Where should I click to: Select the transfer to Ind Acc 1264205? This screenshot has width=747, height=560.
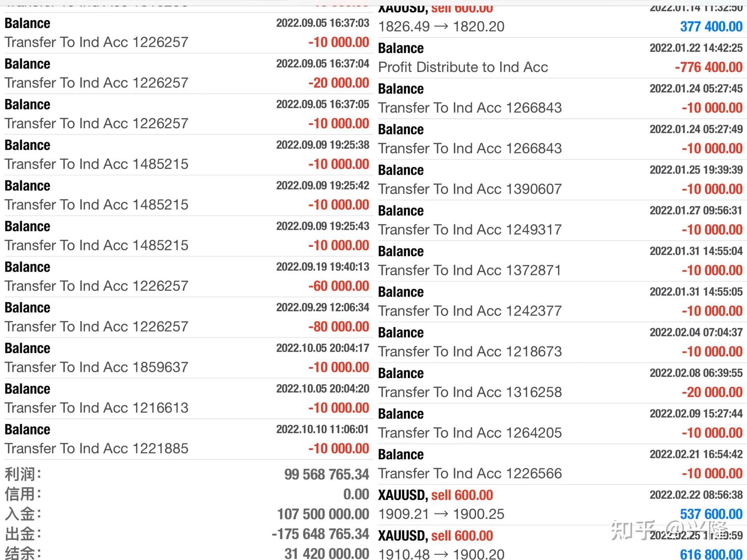[x=470, y=432]
